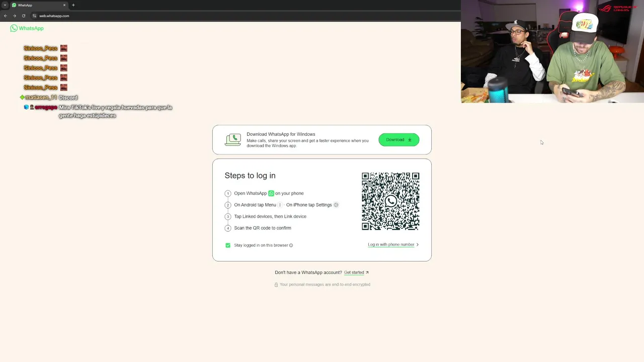Screen dimensions: 644x362
Task: Open a new browser tab with plus icon
Action: click(x=73, y=5)
